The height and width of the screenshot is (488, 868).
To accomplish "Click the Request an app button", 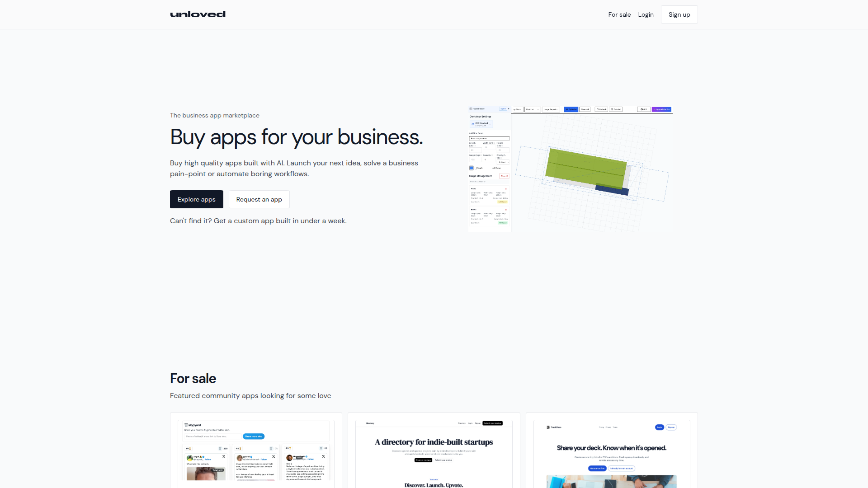I will (259, 199).
